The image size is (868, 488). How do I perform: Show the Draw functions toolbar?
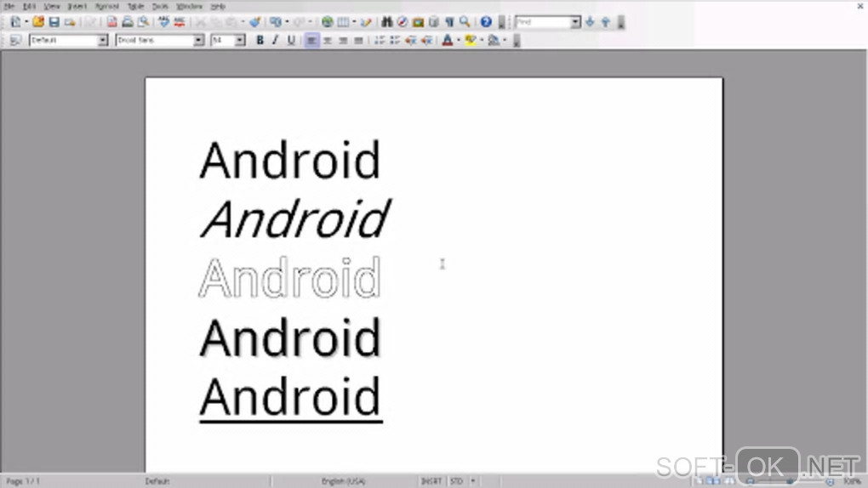(366, 22)
